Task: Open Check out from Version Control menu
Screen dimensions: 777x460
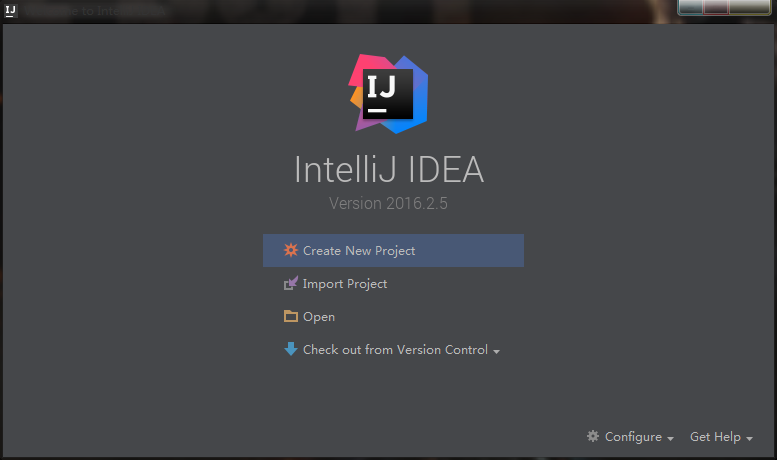Action: tap(395, 350)
